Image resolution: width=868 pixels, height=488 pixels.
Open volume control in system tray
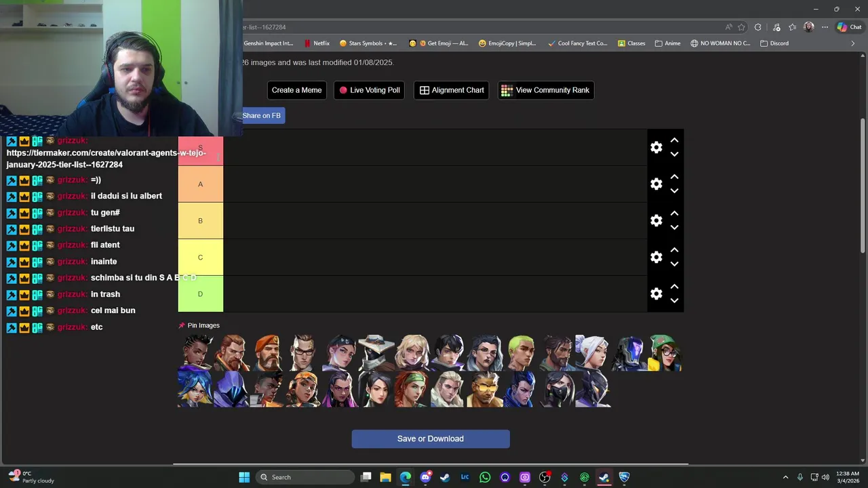pyautogui.click(x=825, y=477)
